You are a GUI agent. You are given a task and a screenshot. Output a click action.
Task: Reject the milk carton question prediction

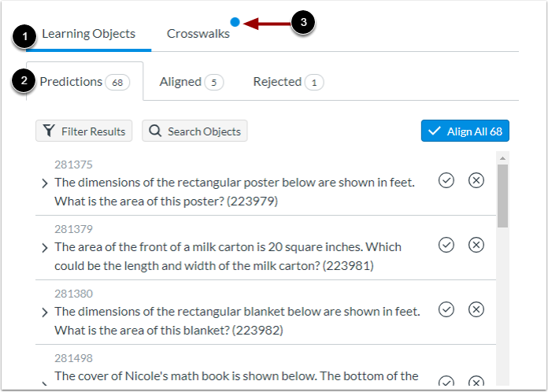pyautogui.click(x=476, y=246)
